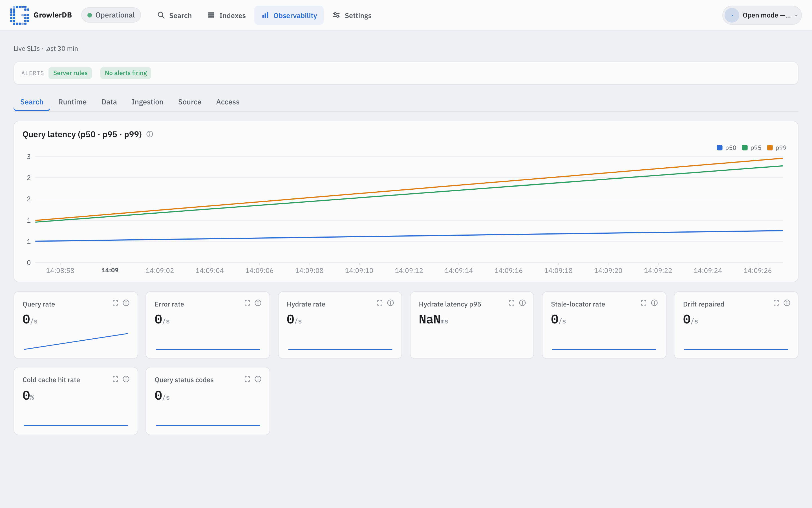Expand the Hydrate latency p95 card

512,303
